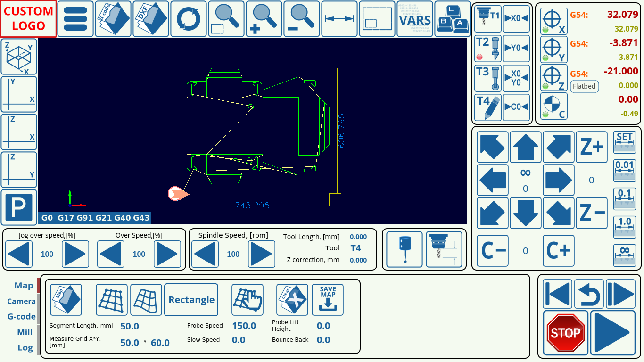This screenshot has width=644, height=362.
Task: Enable continuous infinity jog mode
Action: pyautogui.click(x=624, y=255)
